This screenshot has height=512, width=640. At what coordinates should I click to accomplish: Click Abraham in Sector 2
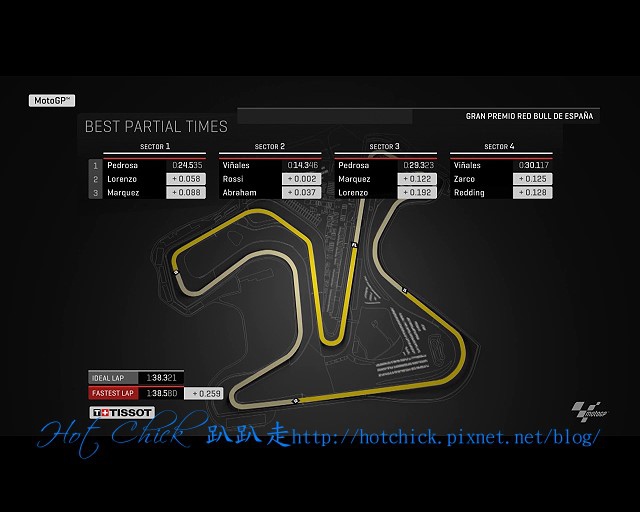[240, 193]
